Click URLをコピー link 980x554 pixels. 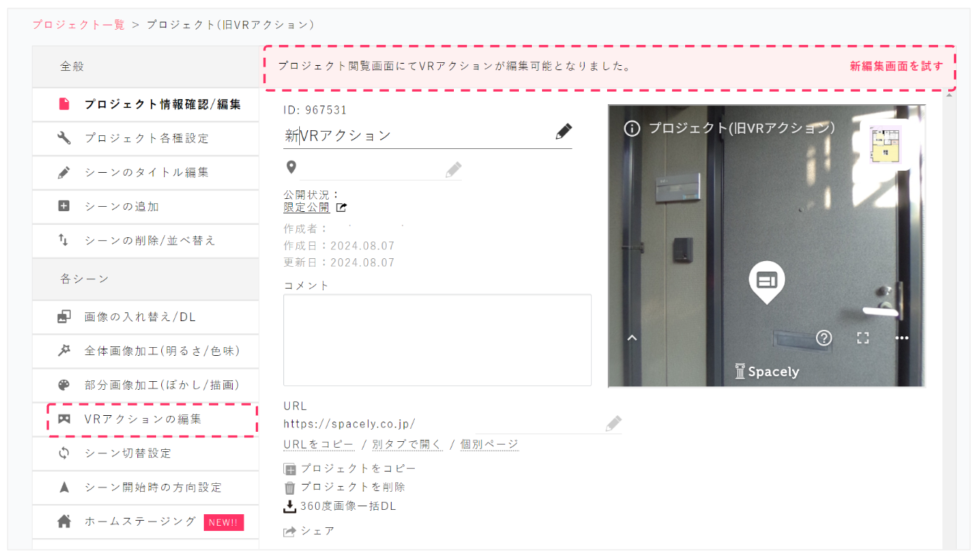(319, 445)
